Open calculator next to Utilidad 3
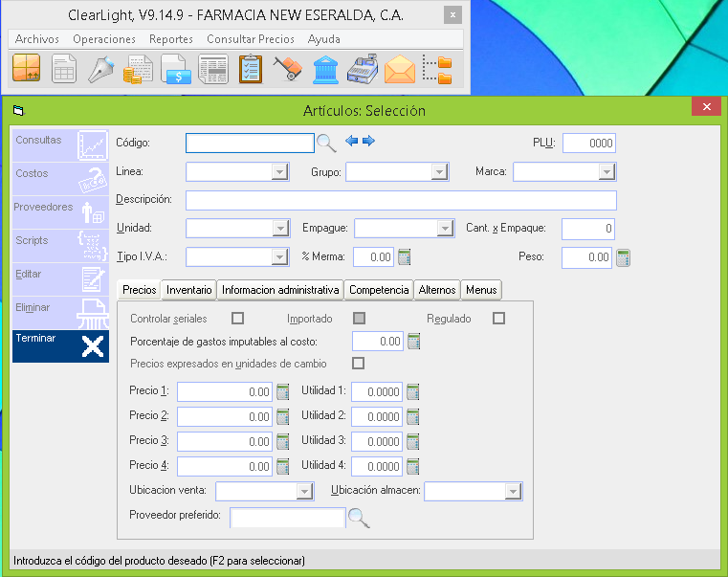Viewport: 728px width, 577px height. click(412, 441)
